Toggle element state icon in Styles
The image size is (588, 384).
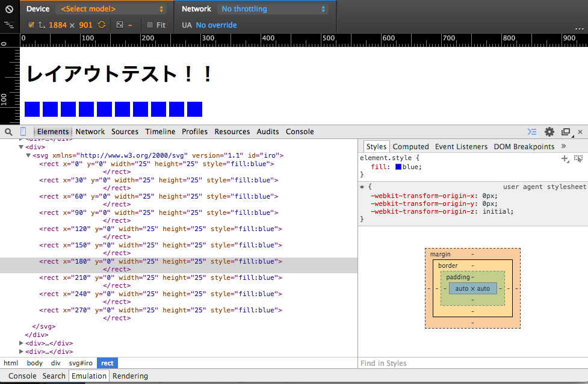pyautogui.click(x=578, y=159)
